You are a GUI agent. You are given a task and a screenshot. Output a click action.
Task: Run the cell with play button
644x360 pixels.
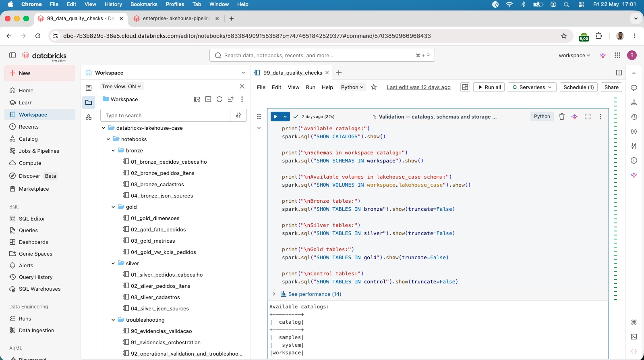pyautogui.click(x=276, y=117)
